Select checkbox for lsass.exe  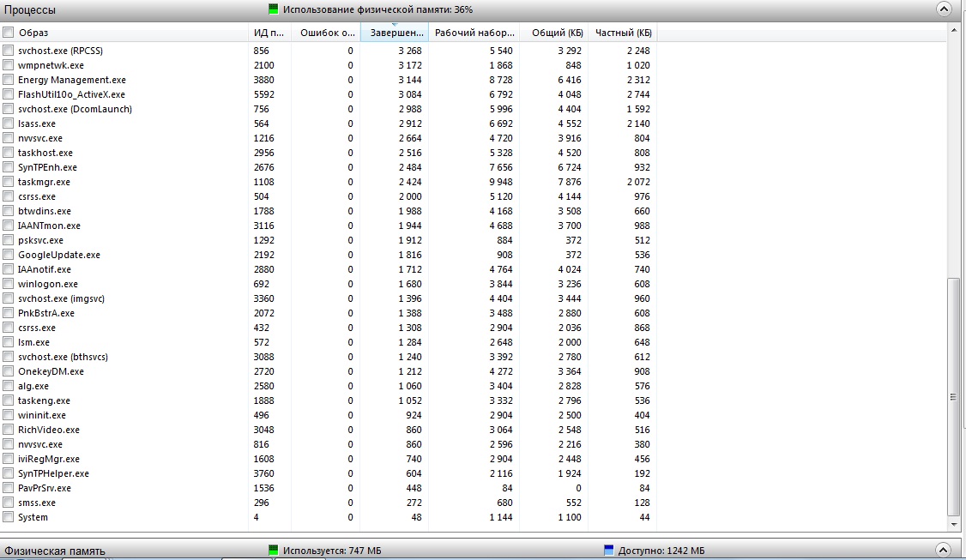pyautogui.click(x=8, y=123)
